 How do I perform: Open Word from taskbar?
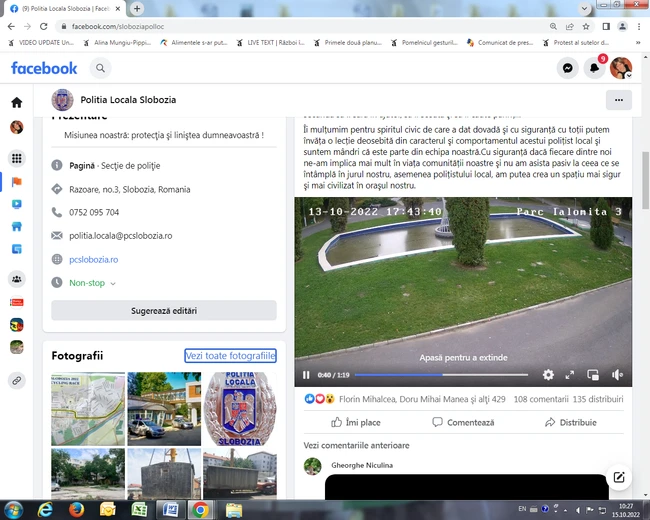coord(170,510)
